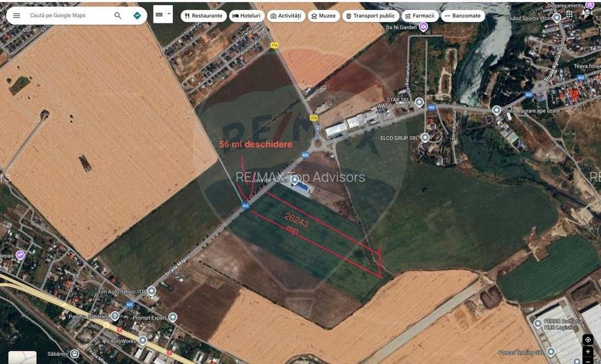Open the purple Repair pin

(20, 255)
